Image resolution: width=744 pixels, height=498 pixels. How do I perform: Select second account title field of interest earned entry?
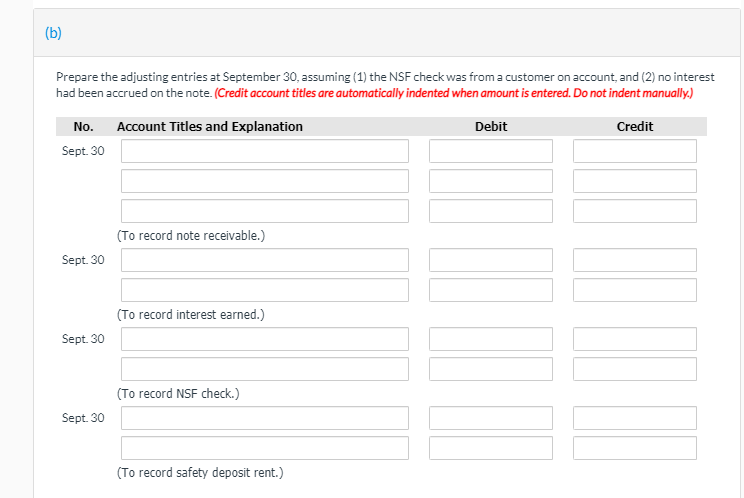pyautogui.click(x=265, y=290)
